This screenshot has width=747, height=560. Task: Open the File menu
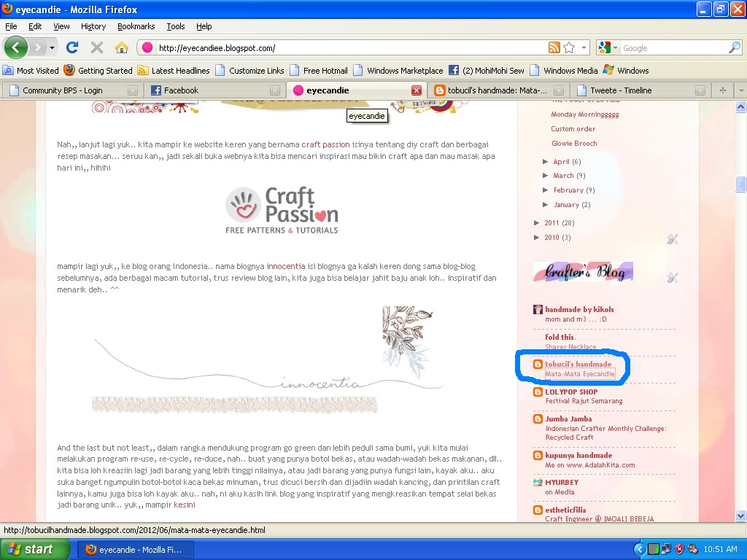click(x=11, y=26)
